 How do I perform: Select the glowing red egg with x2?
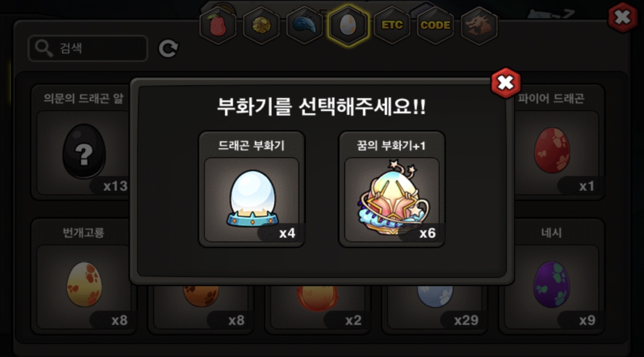317,306
